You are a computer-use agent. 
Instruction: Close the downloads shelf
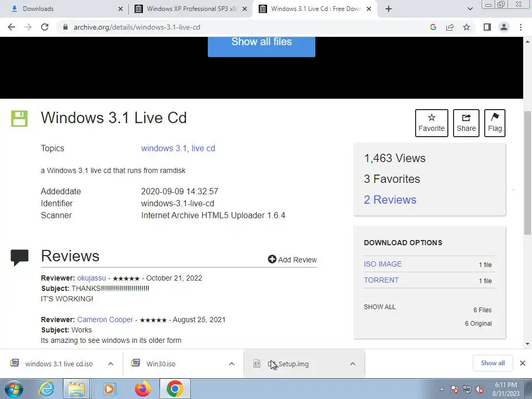click(x=523, y=363)
